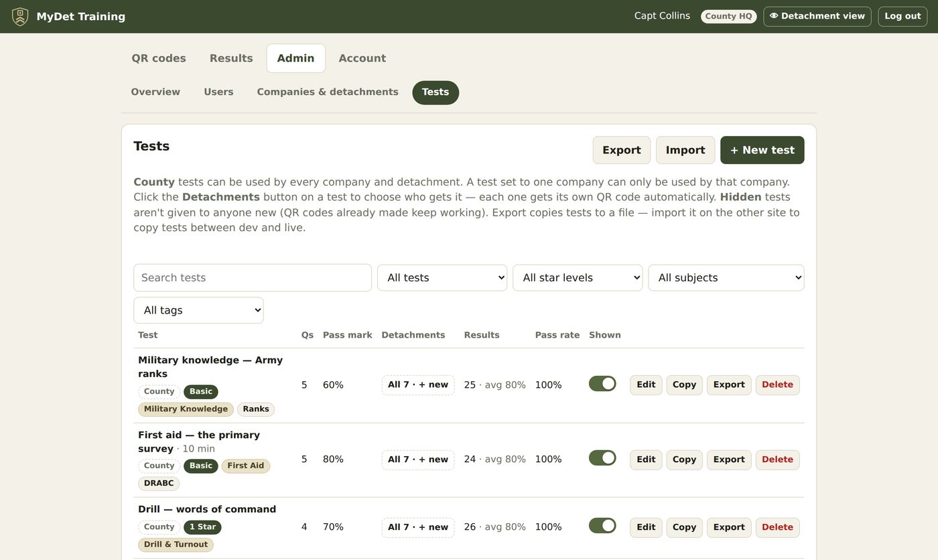Delete the Drill words of command test

pyautogui.click(x=778, y=527)
